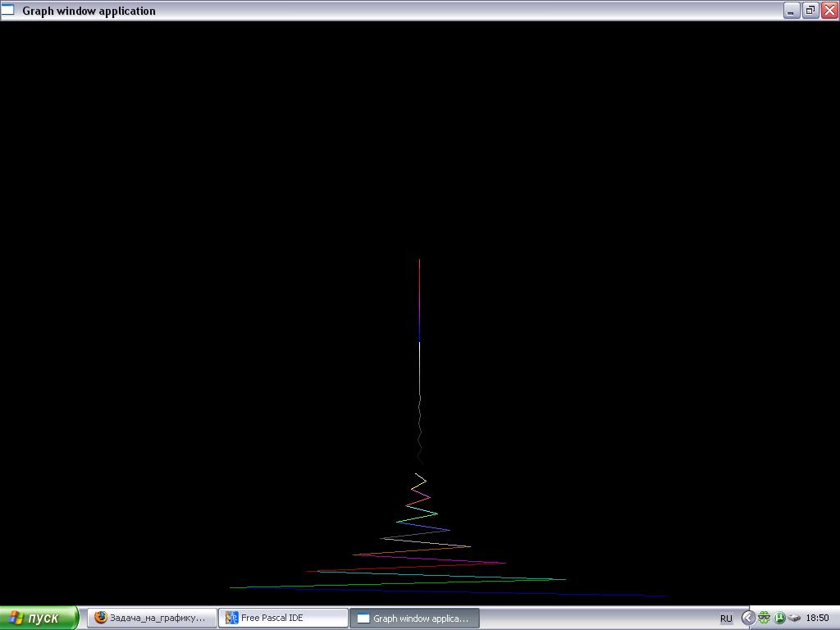Expand hidden tray icons with the arrow
This screenshot has width=840, height=630.
[x=748, y=618]
